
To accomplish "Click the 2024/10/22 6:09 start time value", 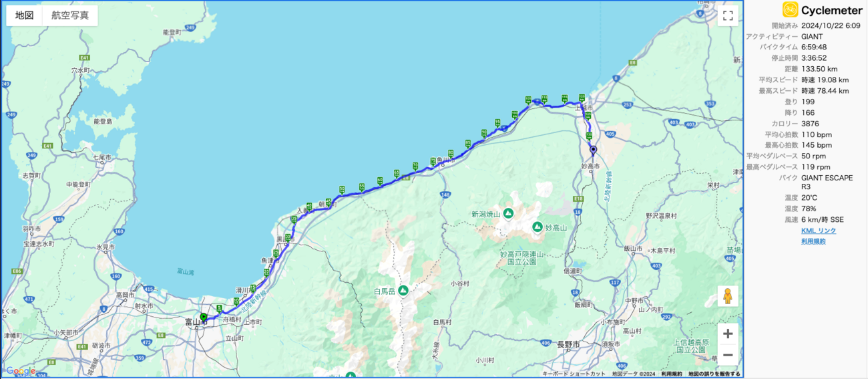I will click(x=831, y=25).
